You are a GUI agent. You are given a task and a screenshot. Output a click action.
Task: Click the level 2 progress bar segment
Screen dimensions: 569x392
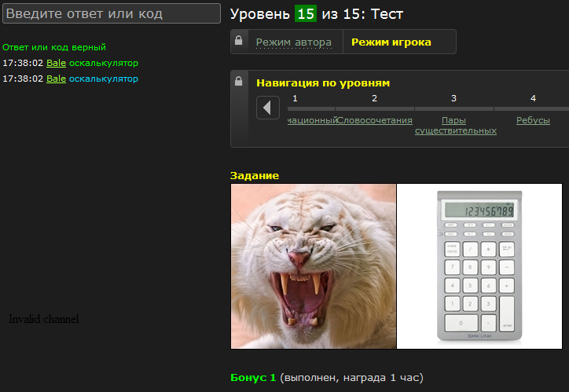point(375,108)
